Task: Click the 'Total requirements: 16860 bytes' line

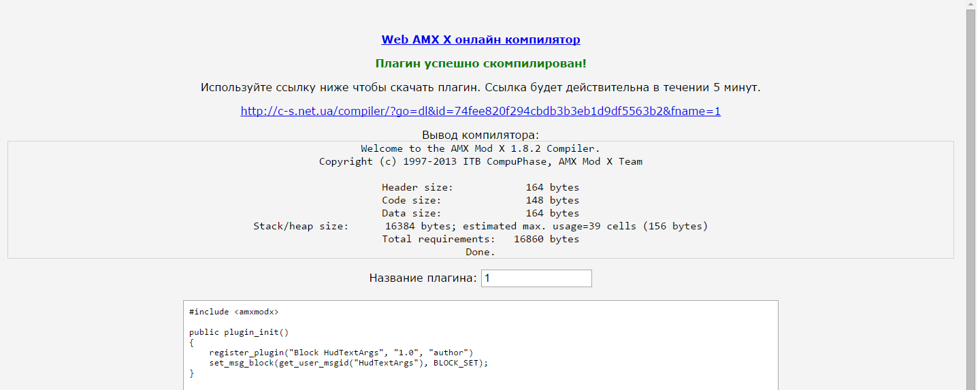Action: point(480,239)
